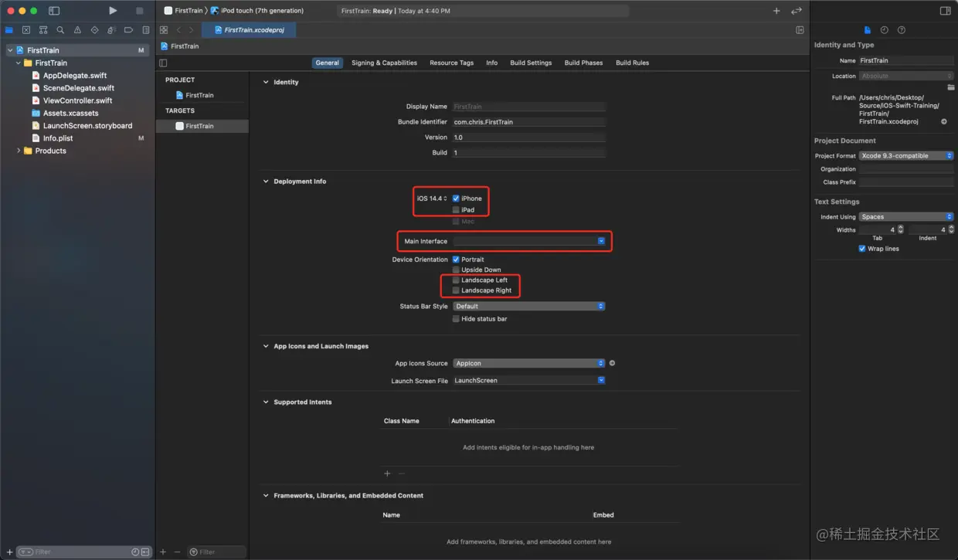
Task: Add a new file in navigator bottom bar
Action: tap(9, 552)
